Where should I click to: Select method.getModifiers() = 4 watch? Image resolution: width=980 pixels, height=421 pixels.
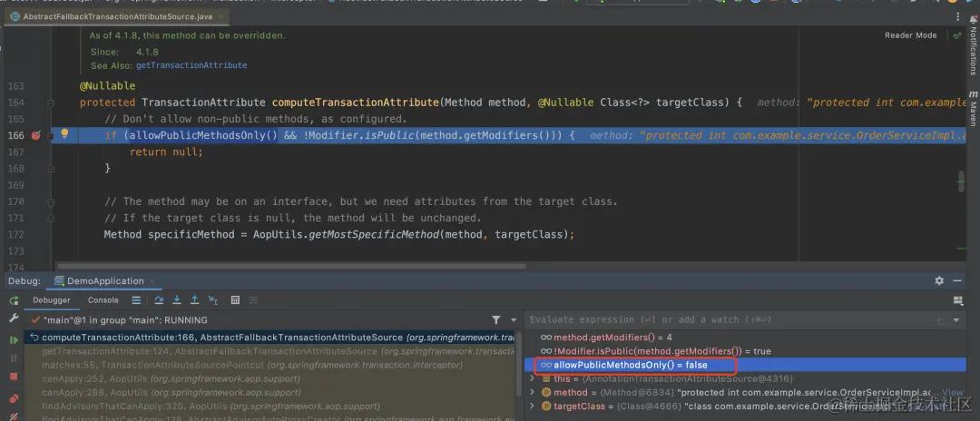point(748,338)
